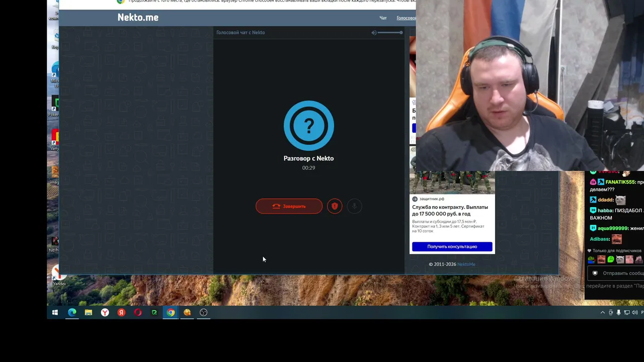Click the call timer 00:29

point(308,168)
